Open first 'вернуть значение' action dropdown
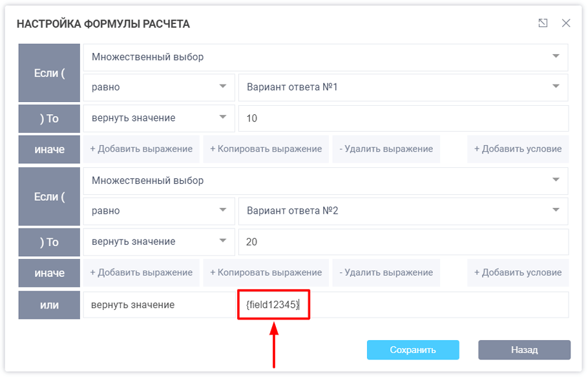Viewport: 588px width, 377px height. point(158,118)
